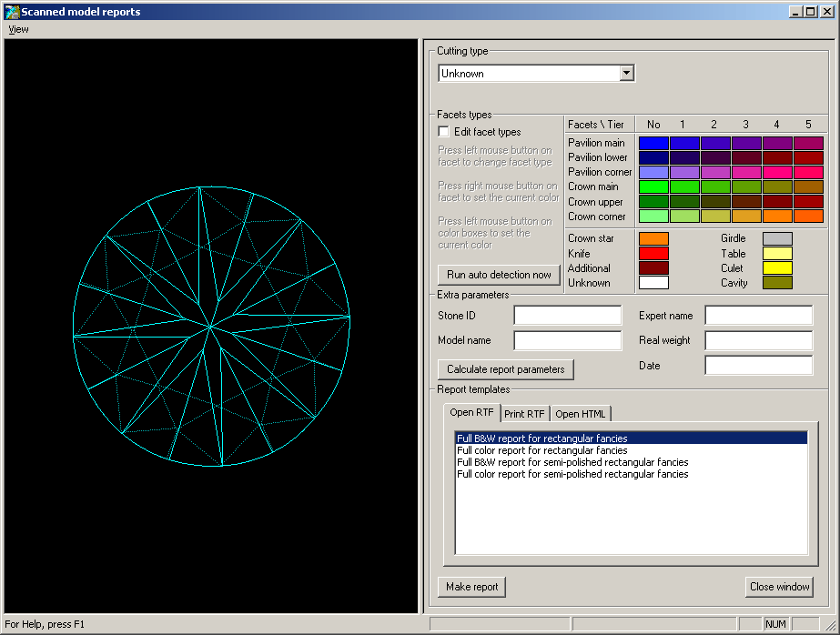Switch to the Open HTML tab
The width and height of the screenshot is (840, 635).
point(580,414)
